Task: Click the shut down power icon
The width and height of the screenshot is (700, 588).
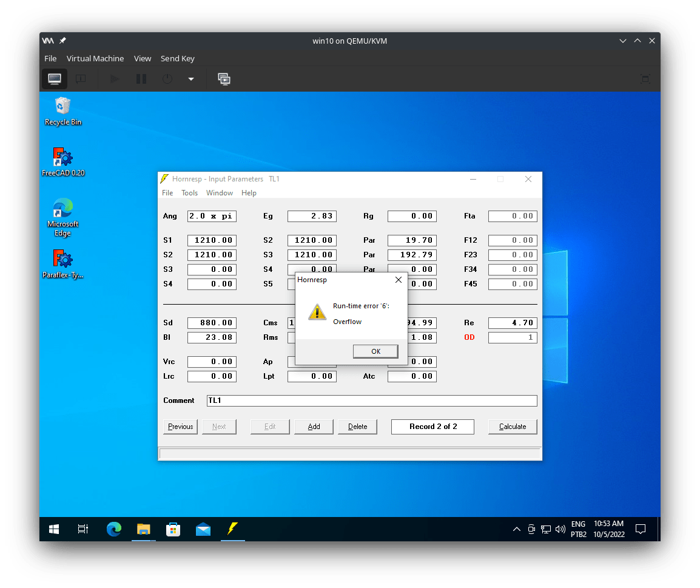Action: tap(167, 79)
